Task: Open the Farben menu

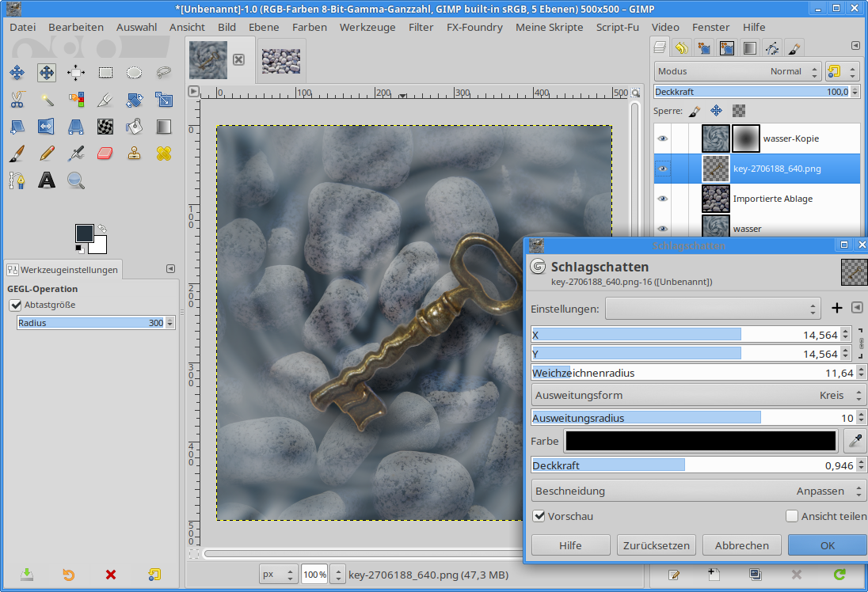Action: pos(309,27)
